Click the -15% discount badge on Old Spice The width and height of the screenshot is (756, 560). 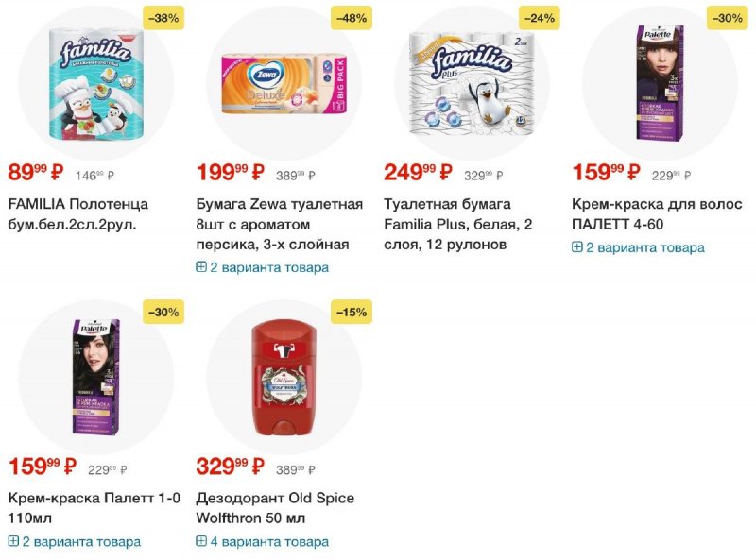point(352,312)
